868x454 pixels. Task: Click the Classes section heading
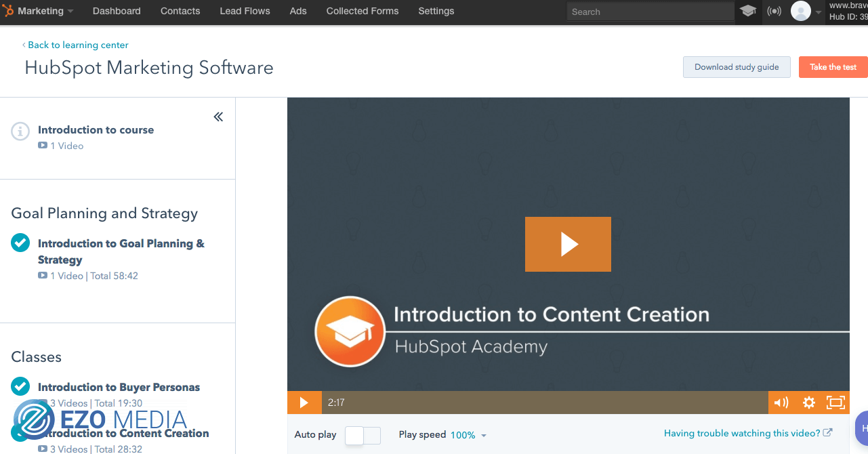pos(36,357)
